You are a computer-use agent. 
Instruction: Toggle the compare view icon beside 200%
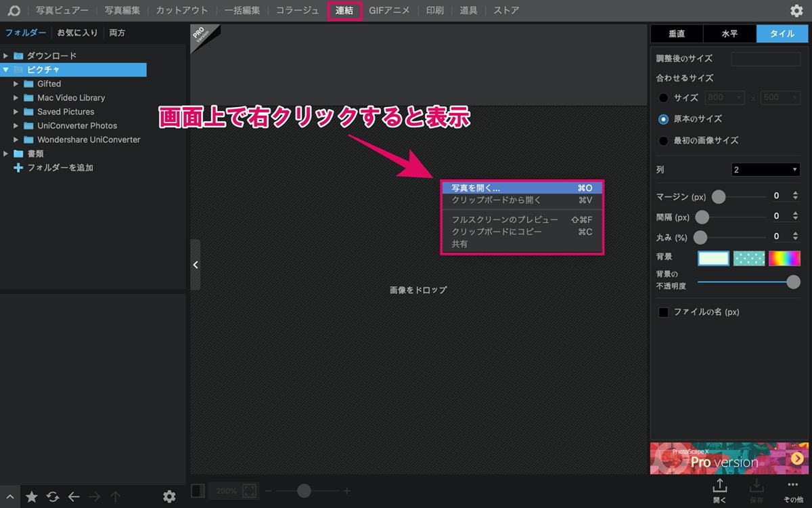click(x=198, y=490)
